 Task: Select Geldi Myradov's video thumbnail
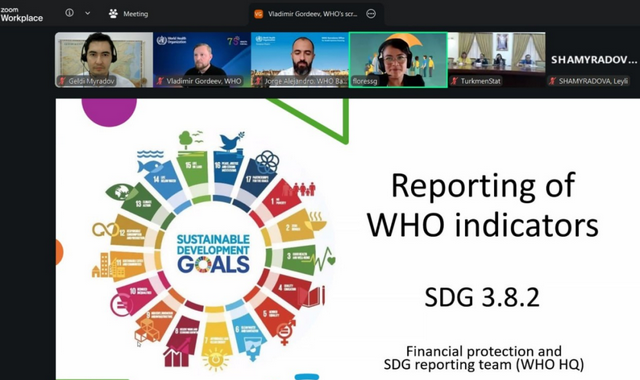[104, 60]
